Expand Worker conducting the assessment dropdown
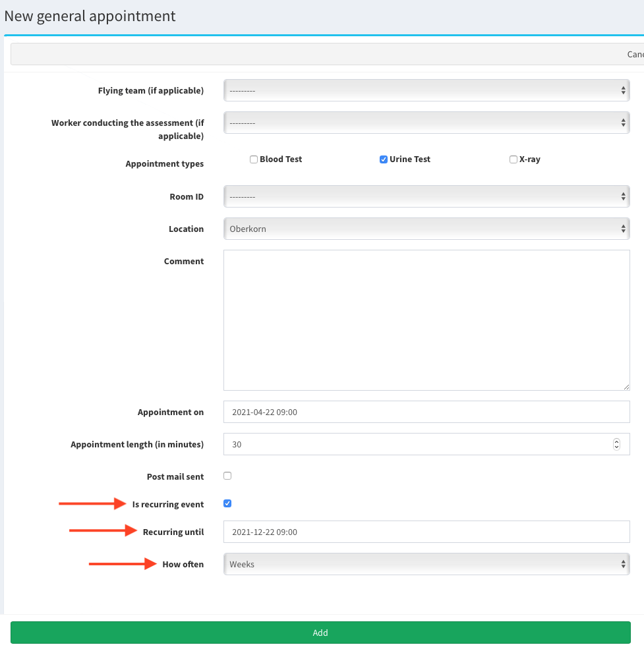Screen dimensions: 644x649 (426, 123)
